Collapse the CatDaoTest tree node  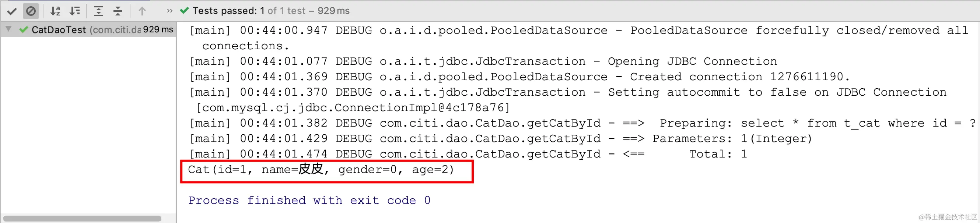click(9, 29)
